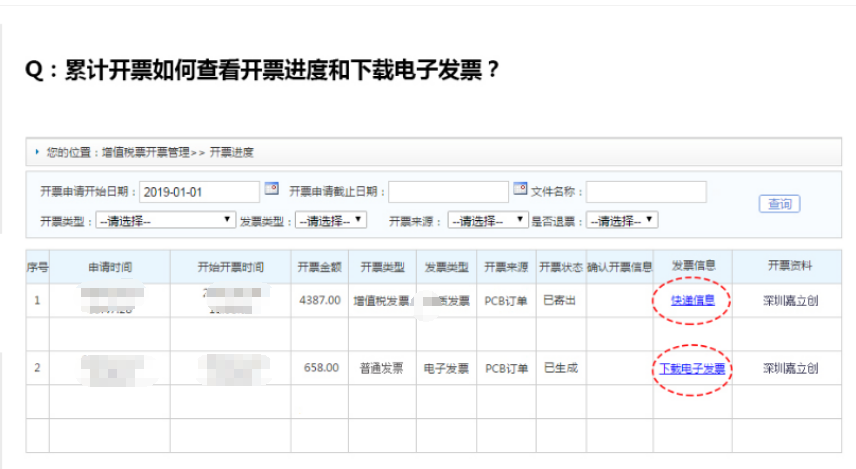Click the 文件名称 text box
This screenshot has width=856, height=469.
coord(646,191)
